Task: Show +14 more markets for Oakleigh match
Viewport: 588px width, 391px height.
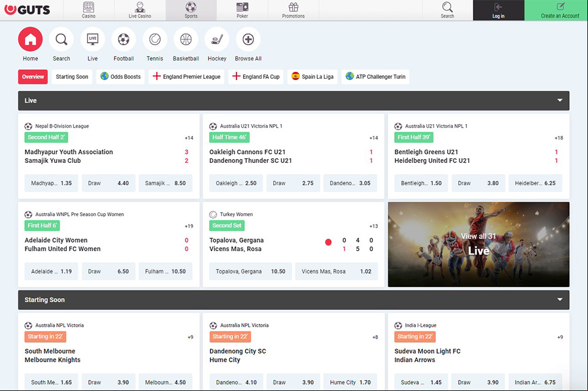Action: pos(374,138)
